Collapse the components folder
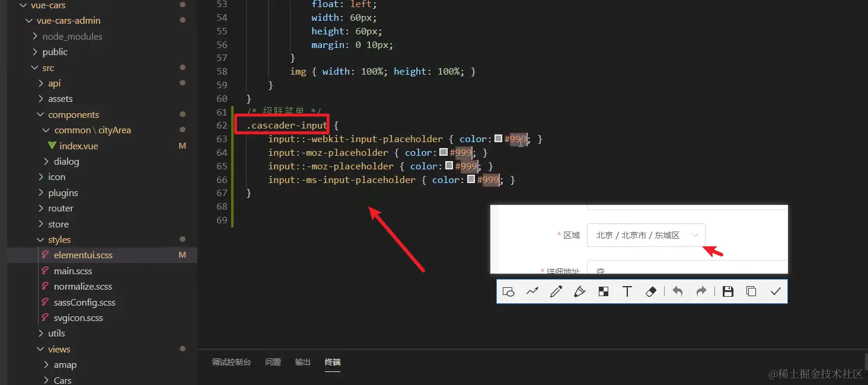Screen dimensions: 868x385 point(41,114)
